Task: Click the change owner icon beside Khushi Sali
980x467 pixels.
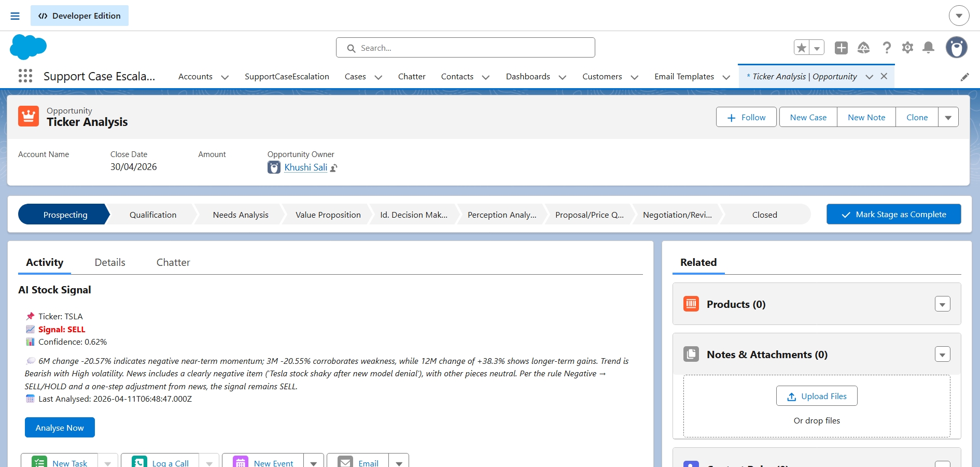Action: (334, 168)
